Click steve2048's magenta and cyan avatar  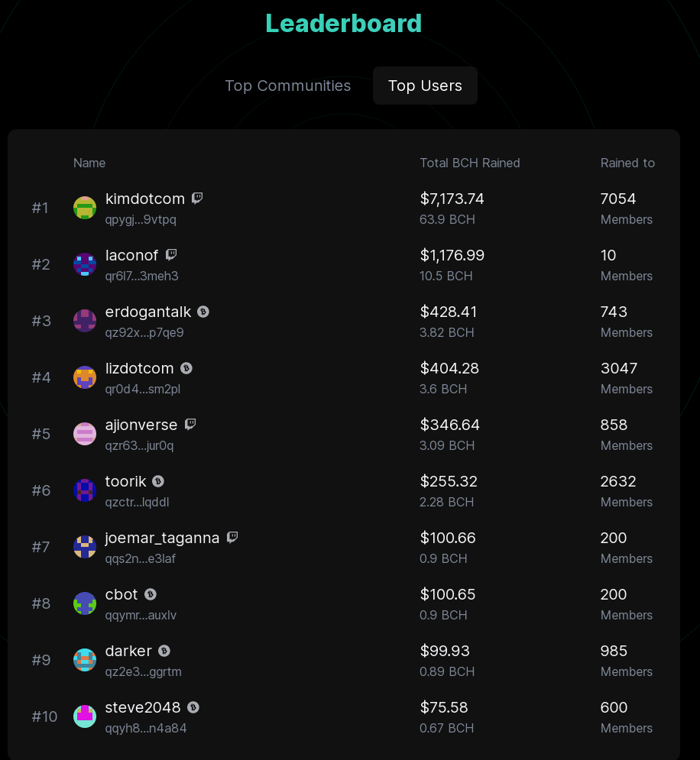pyautogui.click(x=85, y=716)
